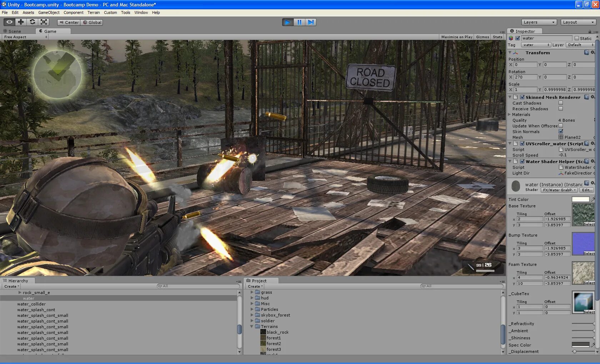Click the Maximize on Play button
This screenshot has height=364, width=600.
pos(456,37)
